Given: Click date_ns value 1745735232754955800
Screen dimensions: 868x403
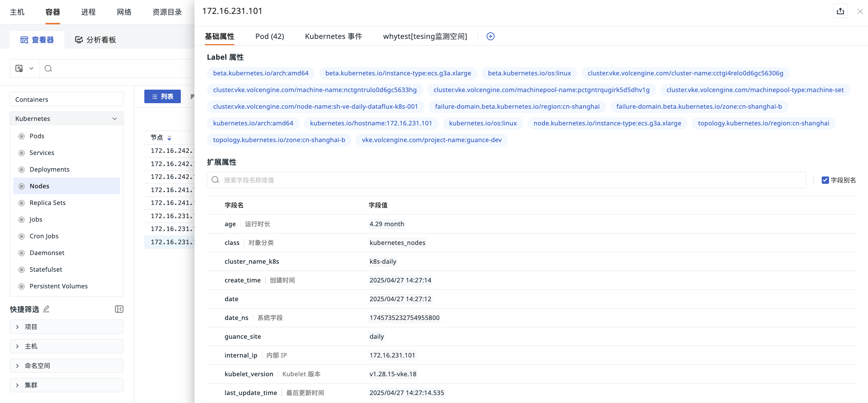Looking at the screenshot, I should click(x=404, y=318).
